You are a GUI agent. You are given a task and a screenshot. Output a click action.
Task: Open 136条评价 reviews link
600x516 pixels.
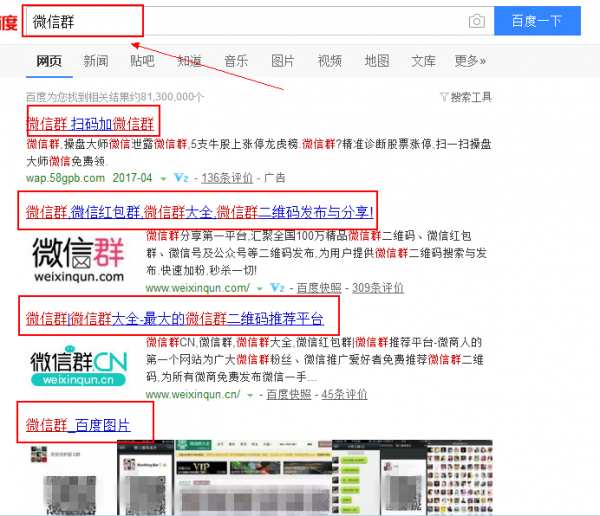pyautogui.click(x=227, y=178)
